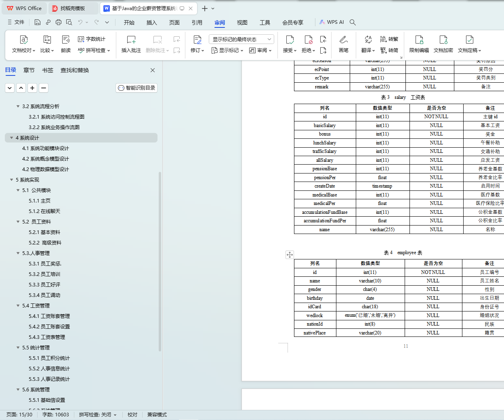
Task: Collapse the 5.4 工资管理 outline node
Action: coord(18,306)
